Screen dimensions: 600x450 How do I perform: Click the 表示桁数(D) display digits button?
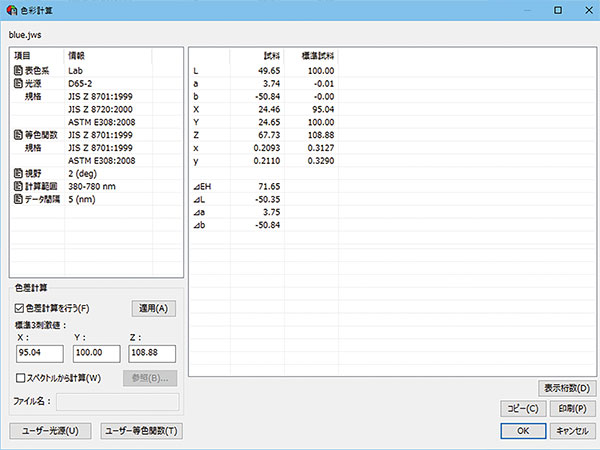[567, 388]
